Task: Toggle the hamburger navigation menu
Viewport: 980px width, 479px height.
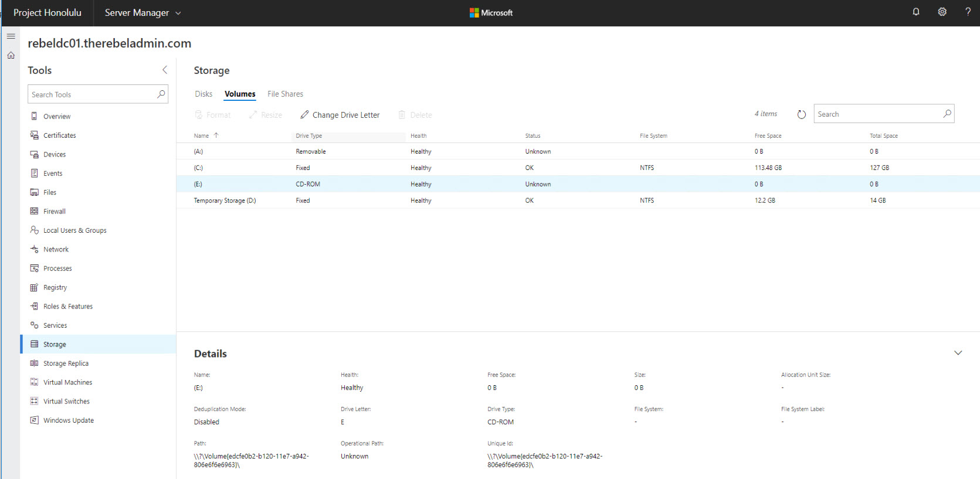Action: [11, 36]
